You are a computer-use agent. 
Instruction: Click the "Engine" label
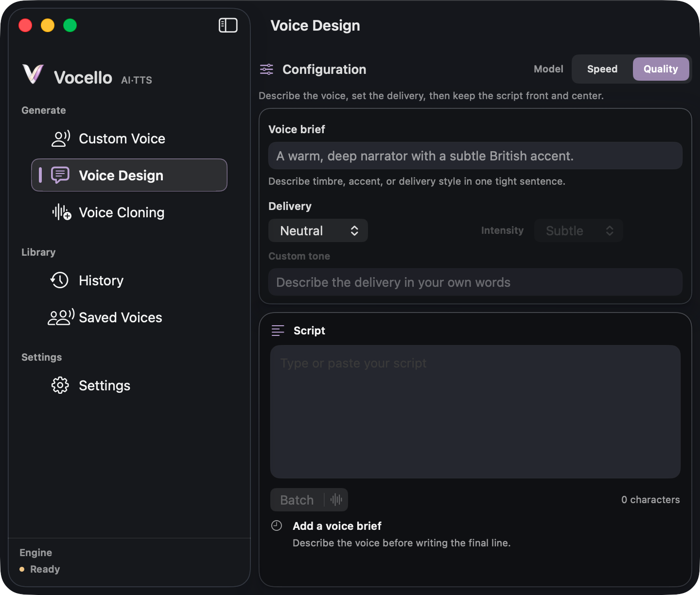(35, 553)
